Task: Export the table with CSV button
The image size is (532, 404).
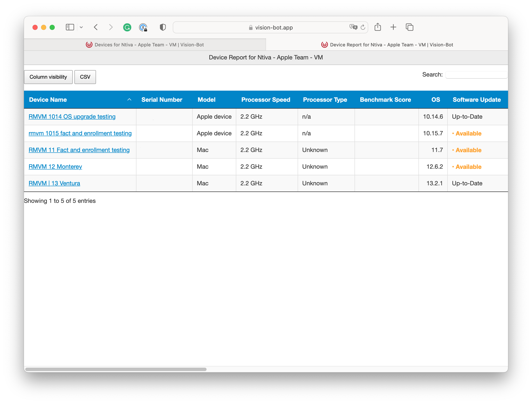Action: 85,77
